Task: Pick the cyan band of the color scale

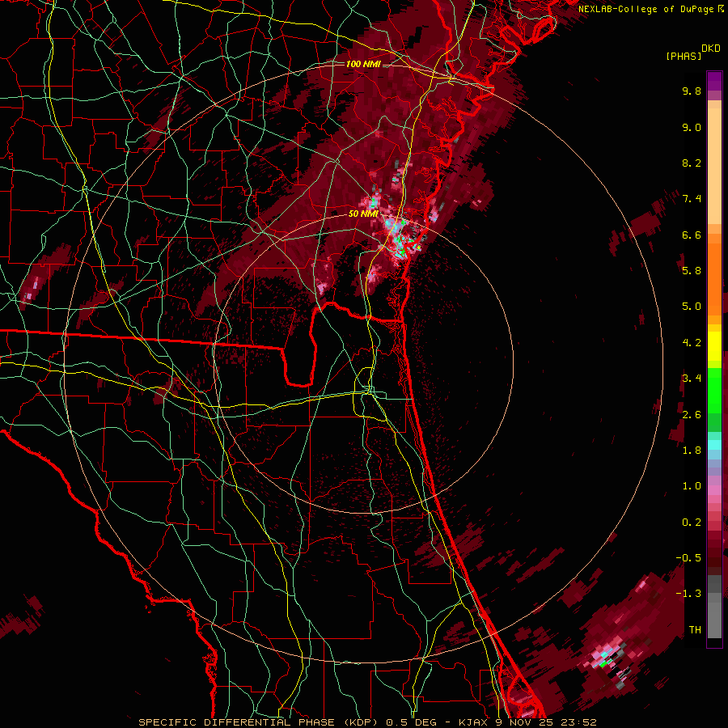Action: (714, 444)
